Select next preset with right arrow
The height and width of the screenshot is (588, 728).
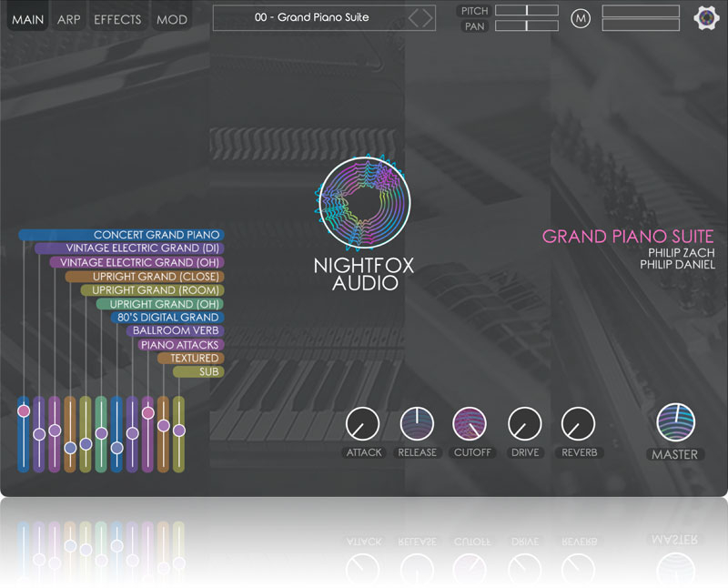[427, 18]
